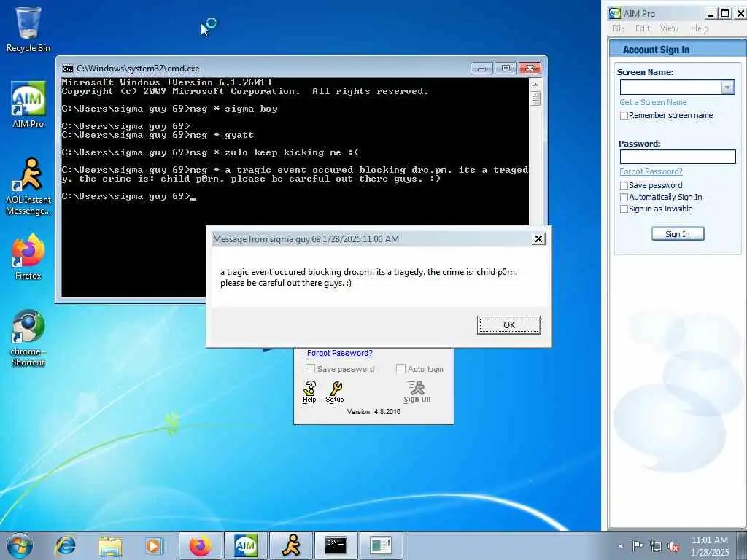The height and width of the screenshot is (560, 747).
Task: Click the last taskbar app button
Action: click(381, 545)
